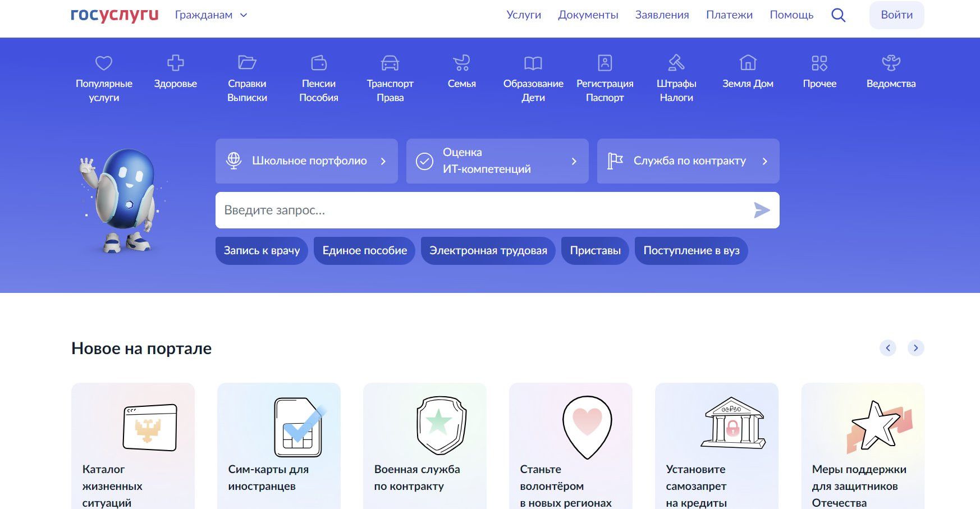
Task: Open the Услуги menu item
Action: [524, 15]
